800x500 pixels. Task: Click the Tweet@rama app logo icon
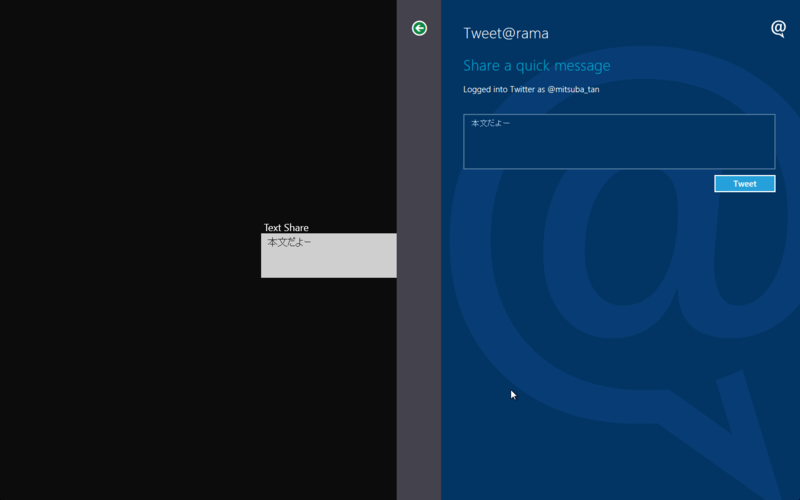coord(778,29)
